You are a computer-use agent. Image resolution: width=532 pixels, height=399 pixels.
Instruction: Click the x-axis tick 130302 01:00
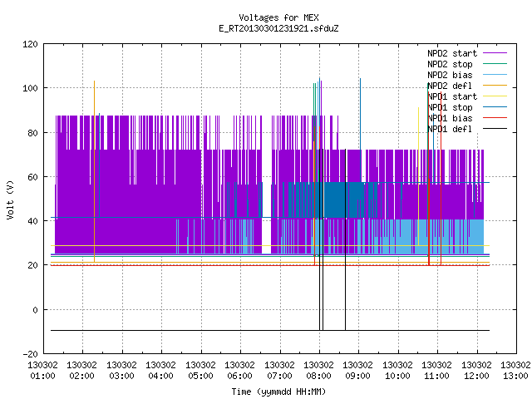pyautogui.click(x=42, y=370)
